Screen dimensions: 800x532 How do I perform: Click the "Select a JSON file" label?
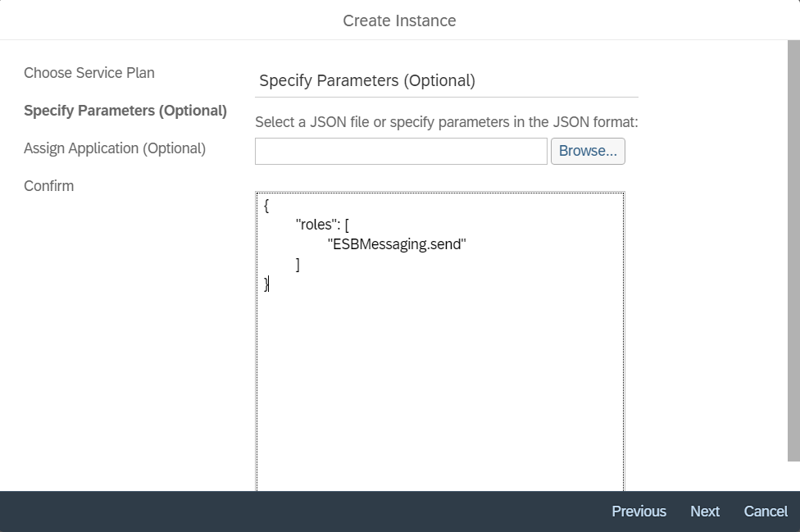(446, 122)
